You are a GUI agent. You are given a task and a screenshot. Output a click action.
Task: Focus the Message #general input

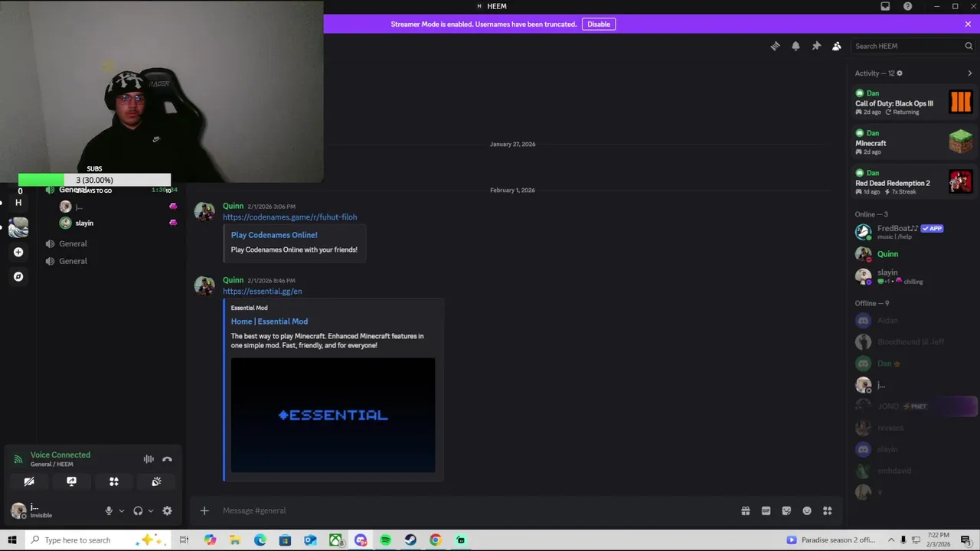[475, 510]
